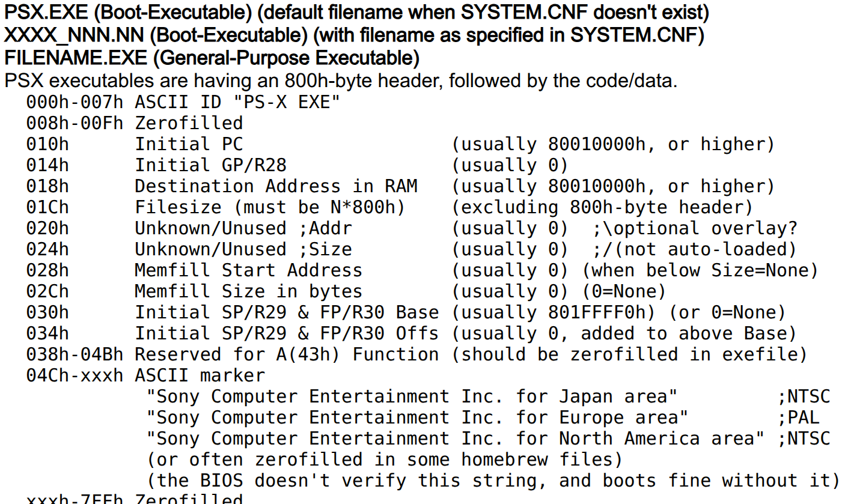The height and width of the screenshot is (504, 854).
Task: Click "Memfill Size in bytes"
Action: click(x=249, y=291)
